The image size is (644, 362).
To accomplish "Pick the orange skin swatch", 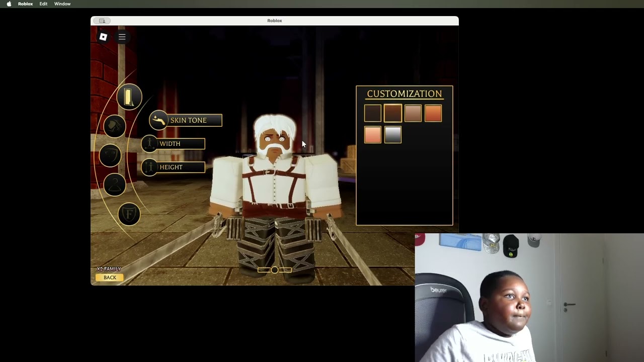I will coord(433,114).
